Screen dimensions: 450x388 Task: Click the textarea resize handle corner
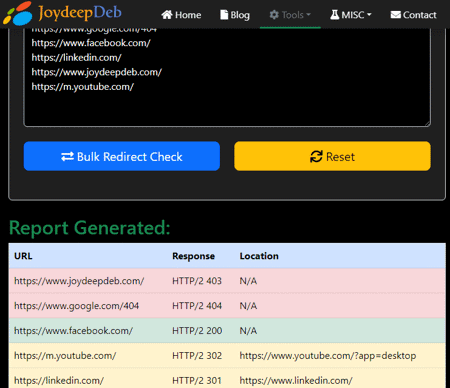point(427,123)
